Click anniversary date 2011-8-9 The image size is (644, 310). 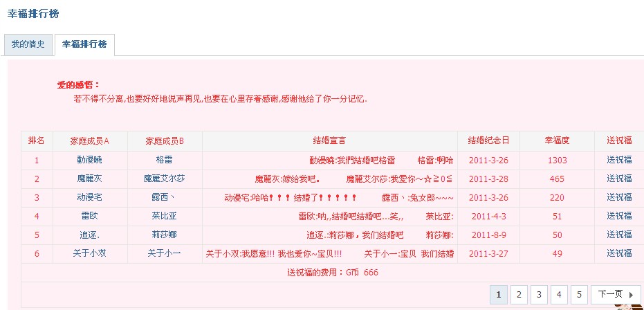tap(489, 235)
